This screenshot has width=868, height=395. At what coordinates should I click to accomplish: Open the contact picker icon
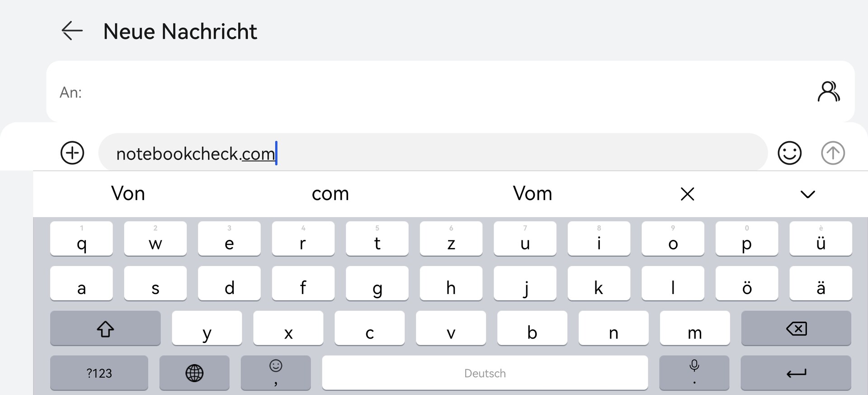point(828,92)
